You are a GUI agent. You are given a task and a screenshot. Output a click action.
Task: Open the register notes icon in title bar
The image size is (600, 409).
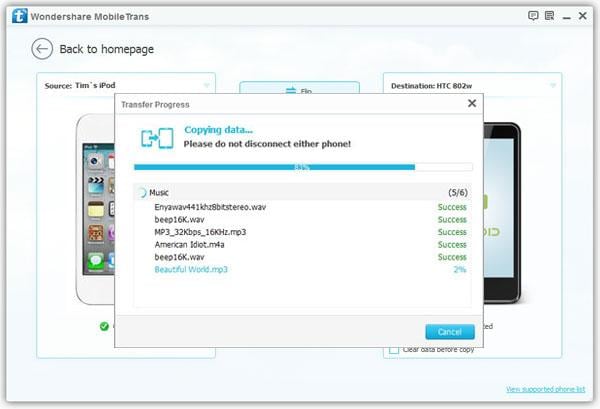click(549, 16)
